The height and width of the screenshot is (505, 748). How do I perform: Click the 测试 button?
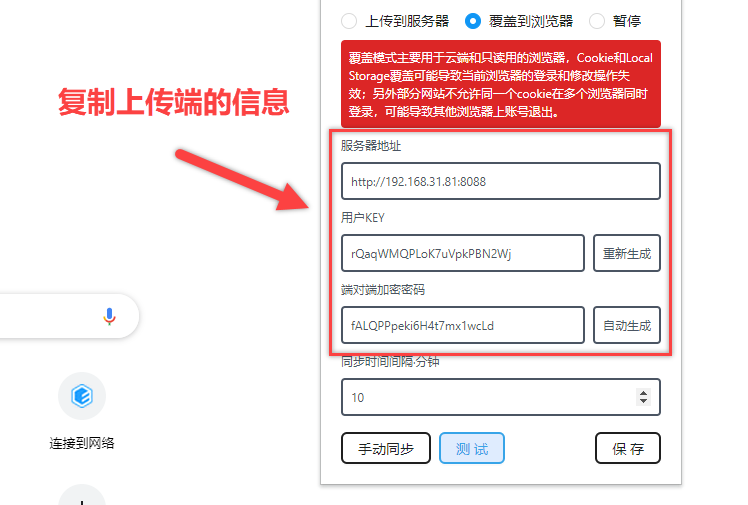pyautogui.click(x=472, y=448)
